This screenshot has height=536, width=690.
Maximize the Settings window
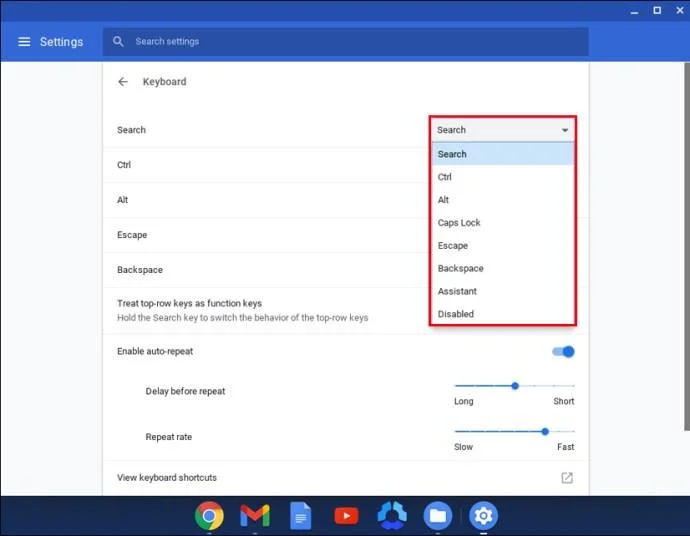click(x=657, y=11)
